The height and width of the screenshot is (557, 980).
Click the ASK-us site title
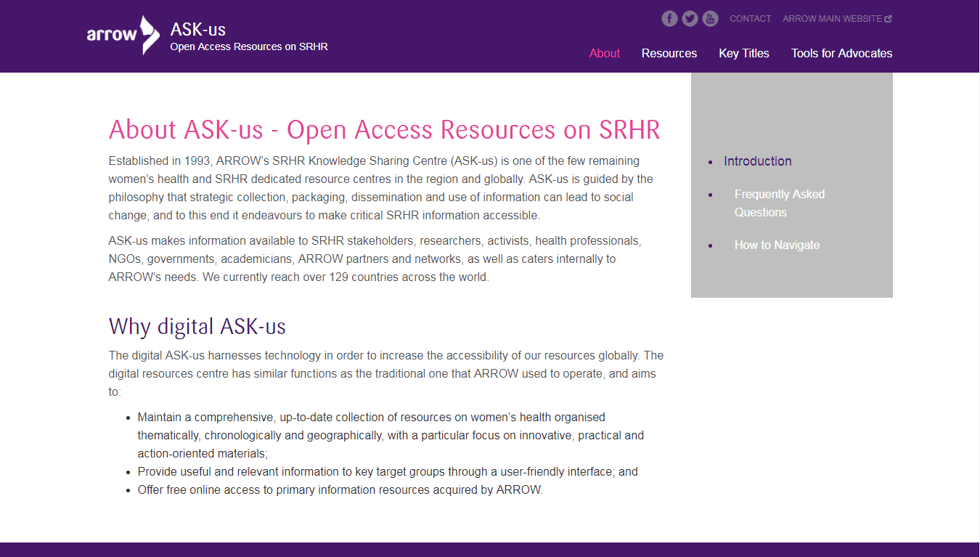[197, 29]
